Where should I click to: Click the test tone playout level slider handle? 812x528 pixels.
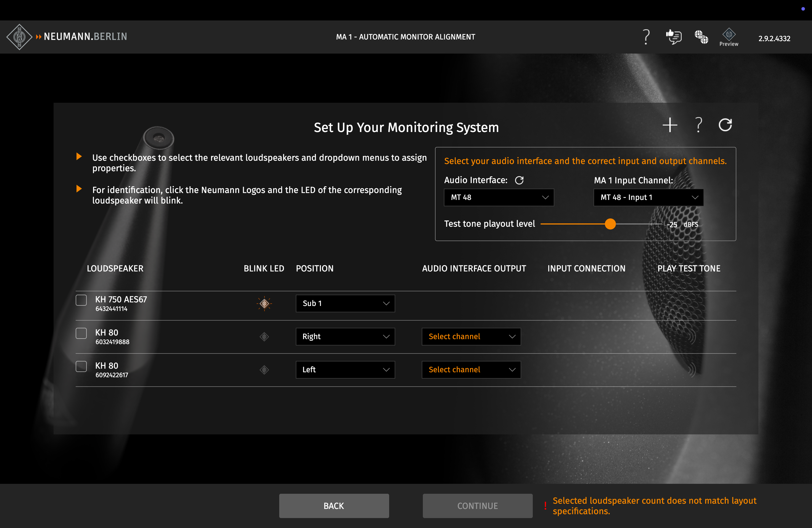[x=610, y=224]
